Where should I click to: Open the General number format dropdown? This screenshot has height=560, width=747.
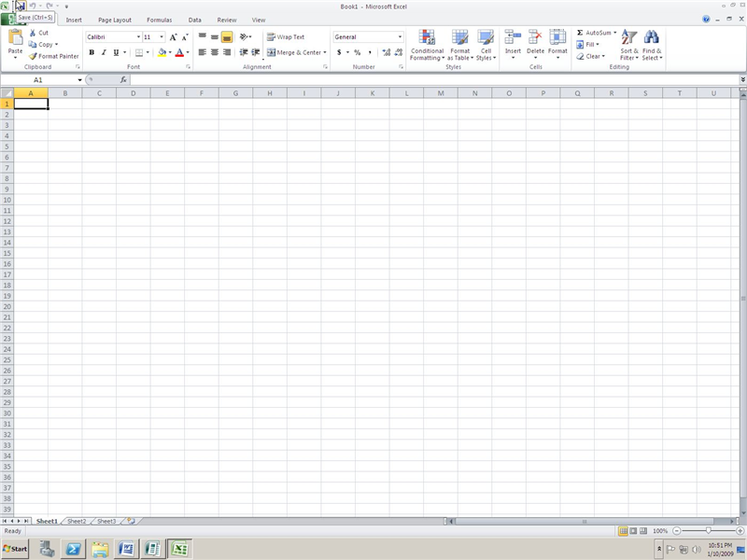(400, 37)
